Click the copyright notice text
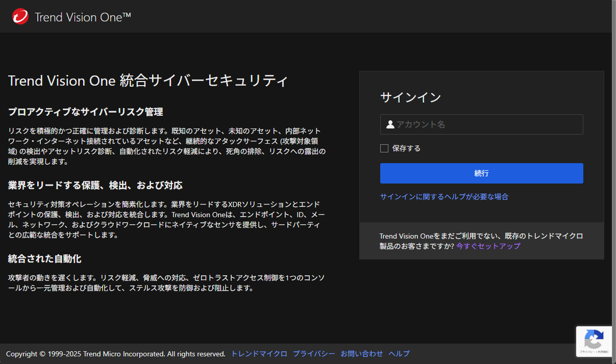The width and height of the screenshot is (616, 364). click(116, 353)
